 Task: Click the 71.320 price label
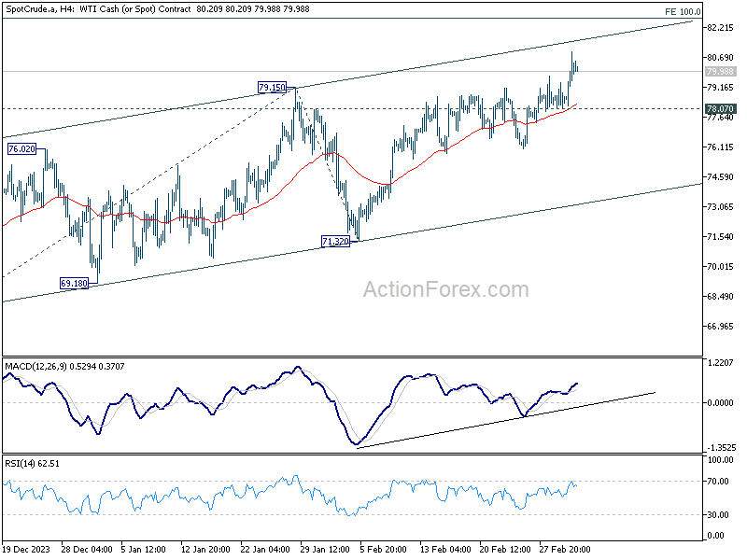tap(336, 242)
